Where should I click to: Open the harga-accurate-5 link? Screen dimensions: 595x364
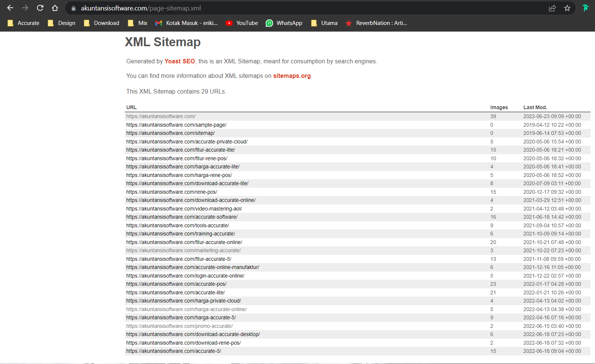point(181,318)
